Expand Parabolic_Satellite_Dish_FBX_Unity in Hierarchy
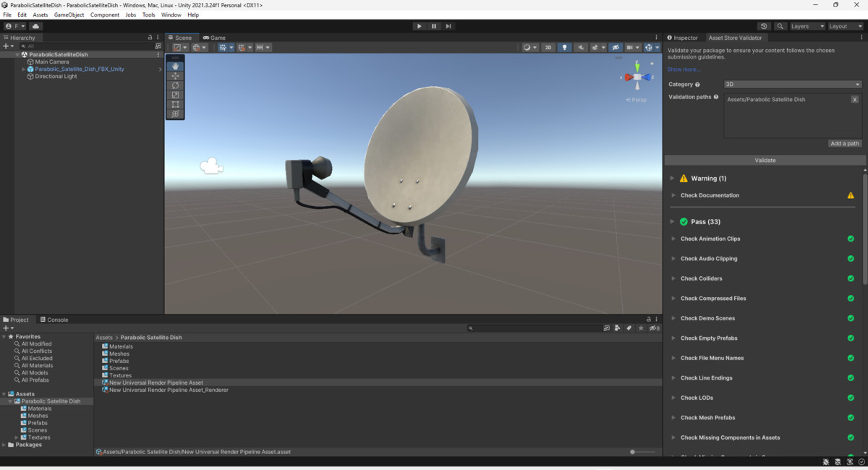 coord(24,69)
